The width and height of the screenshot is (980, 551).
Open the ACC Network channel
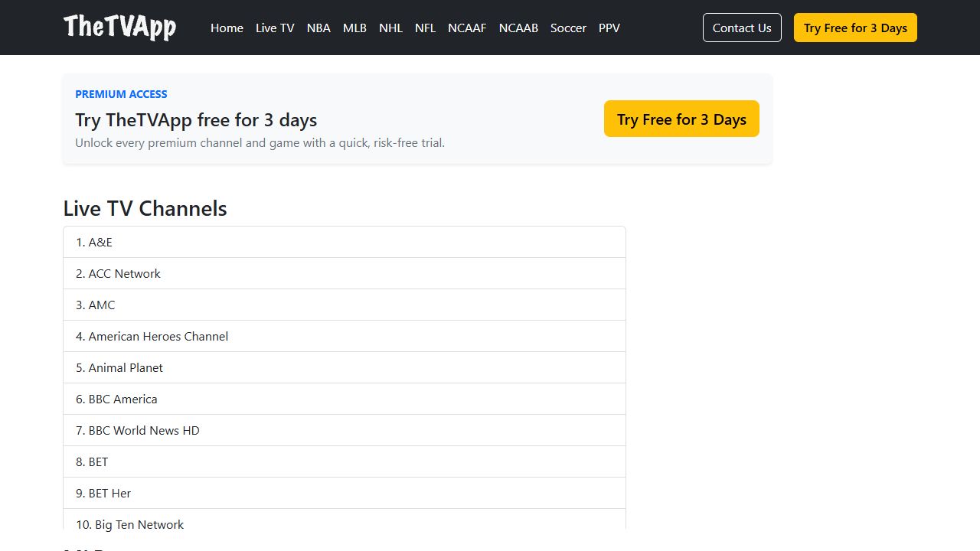345,273
